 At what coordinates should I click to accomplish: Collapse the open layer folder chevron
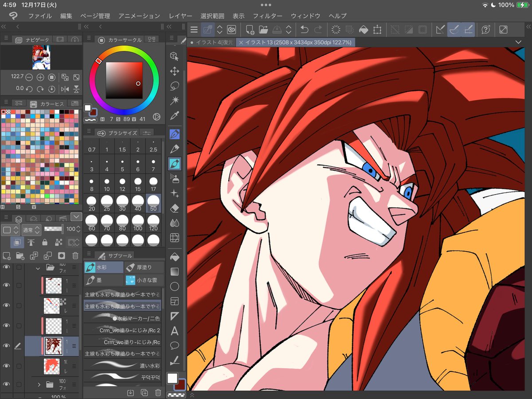(38, 268)
